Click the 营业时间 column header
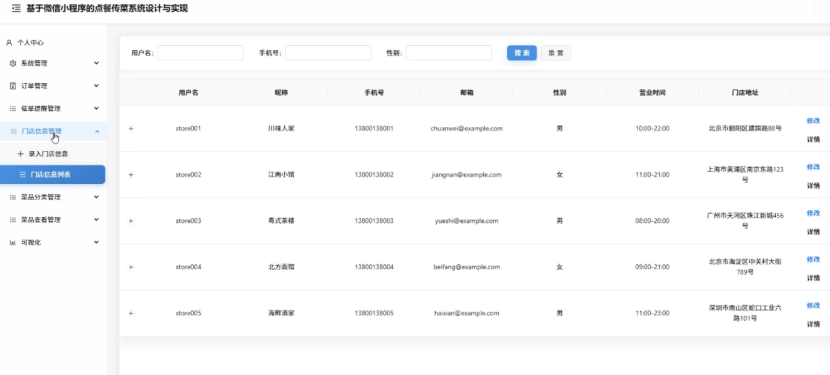The width and height of the screenshot is (830, 375). [652, 93]
